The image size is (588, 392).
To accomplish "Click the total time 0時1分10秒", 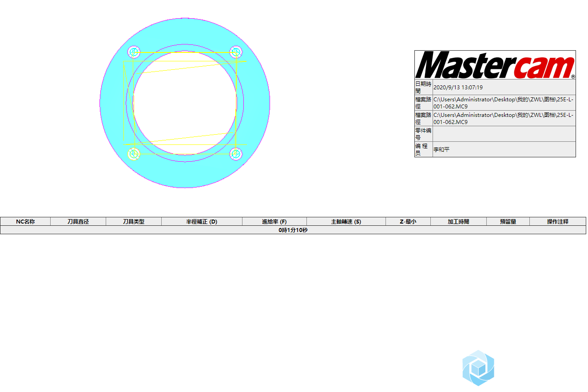I will coord(293,230).
